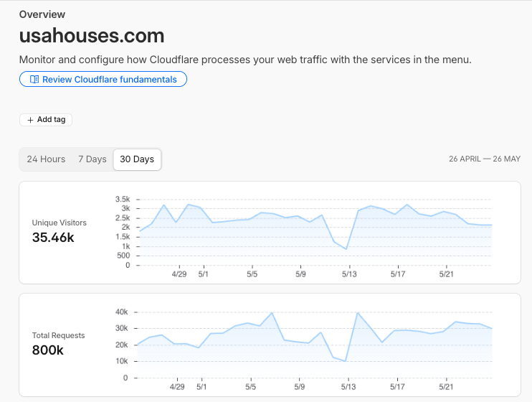Open Review Cloudflare fundamentals link
The height and width of the screenshot is (402, 532).
(x=103, y=79)
